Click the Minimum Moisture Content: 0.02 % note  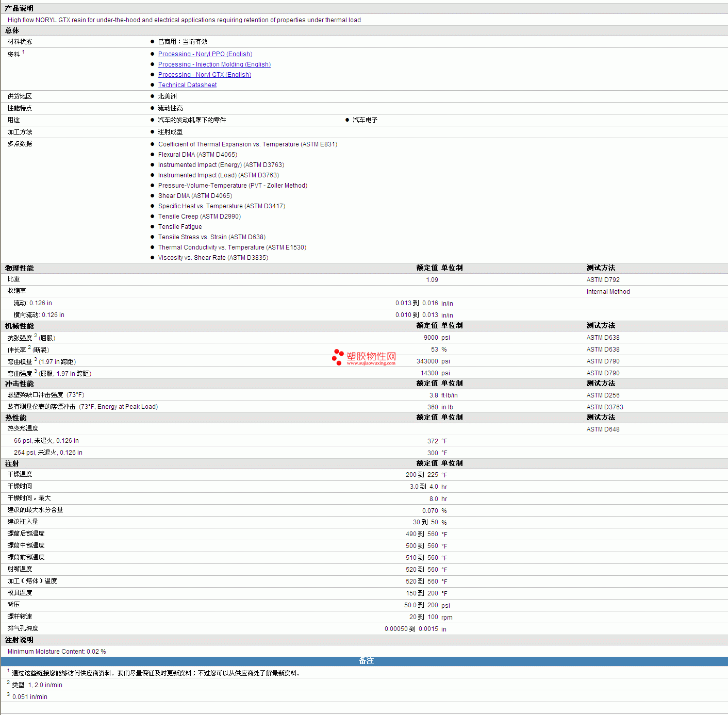(57, 652)
